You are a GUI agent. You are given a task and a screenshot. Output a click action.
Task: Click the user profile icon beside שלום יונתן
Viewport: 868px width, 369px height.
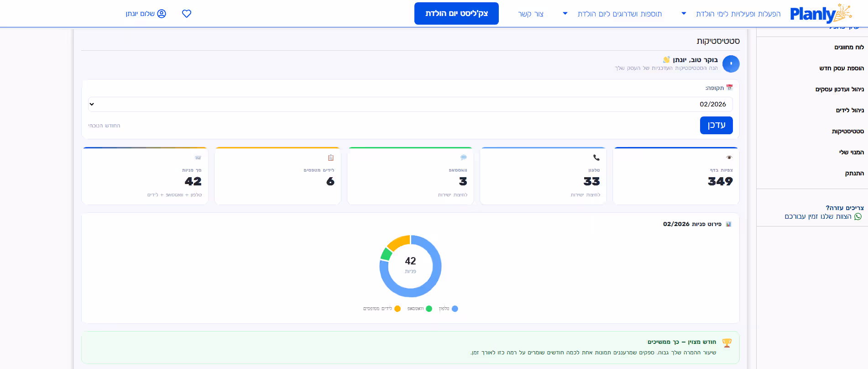(162, 14)
